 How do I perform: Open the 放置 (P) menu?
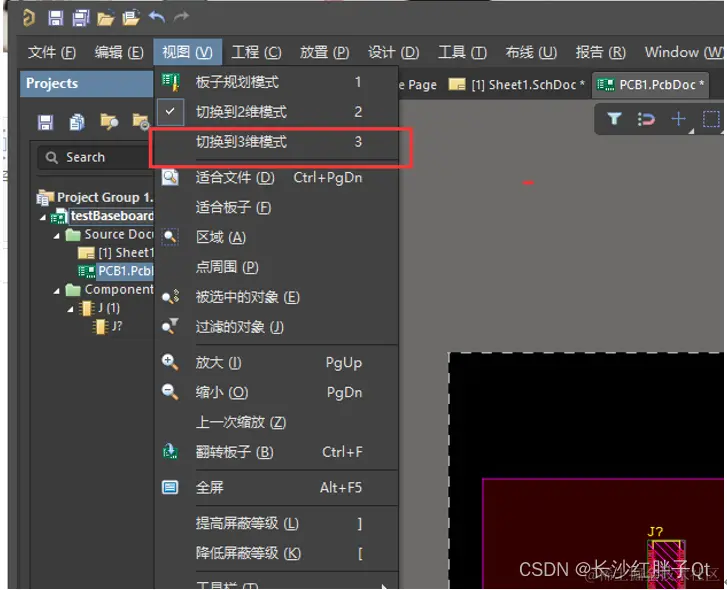[324, 52]
